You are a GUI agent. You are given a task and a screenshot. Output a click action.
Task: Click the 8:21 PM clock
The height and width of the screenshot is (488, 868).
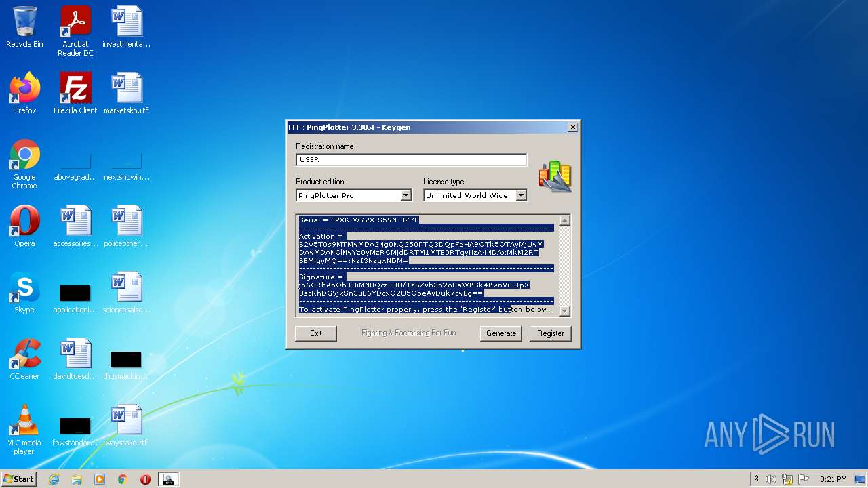833,479
